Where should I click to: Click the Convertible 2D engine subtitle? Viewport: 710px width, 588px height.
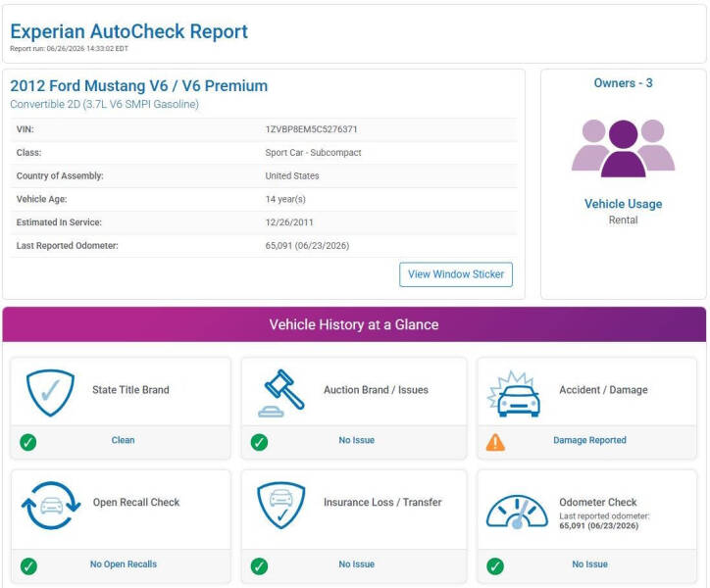pyautogui.click(x=105, y=104)
